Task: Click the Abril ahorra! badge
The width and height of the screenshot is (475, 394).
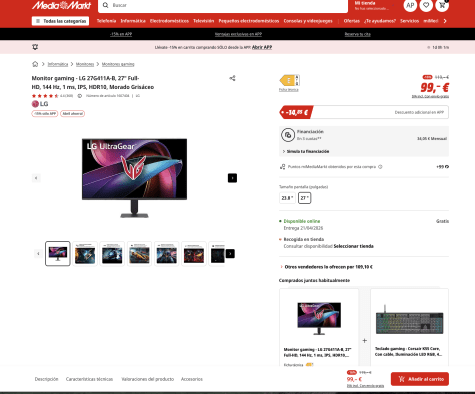Action: tap(73, 114)
